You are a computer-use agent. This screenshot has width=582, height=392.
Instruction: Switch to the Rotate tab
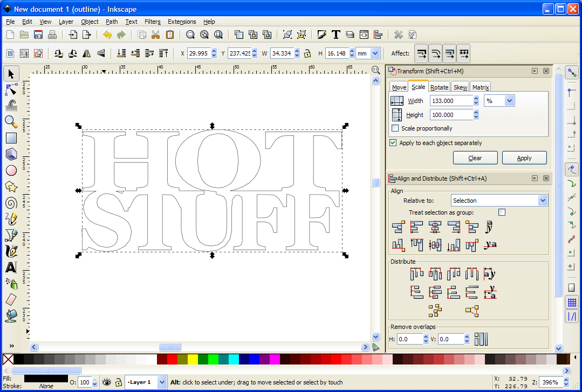pyautogui.click(x=439, y=87)
